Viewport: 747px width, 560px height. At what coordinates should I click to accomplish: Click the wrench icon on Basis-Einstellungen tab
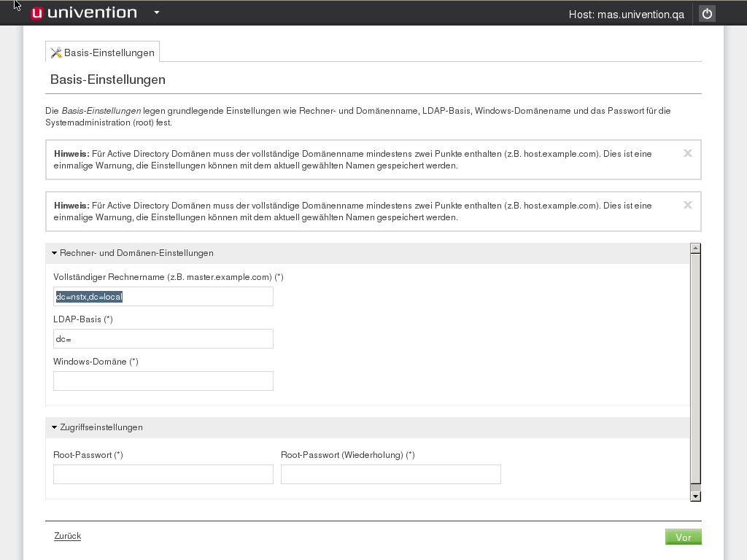coord(56,52)
